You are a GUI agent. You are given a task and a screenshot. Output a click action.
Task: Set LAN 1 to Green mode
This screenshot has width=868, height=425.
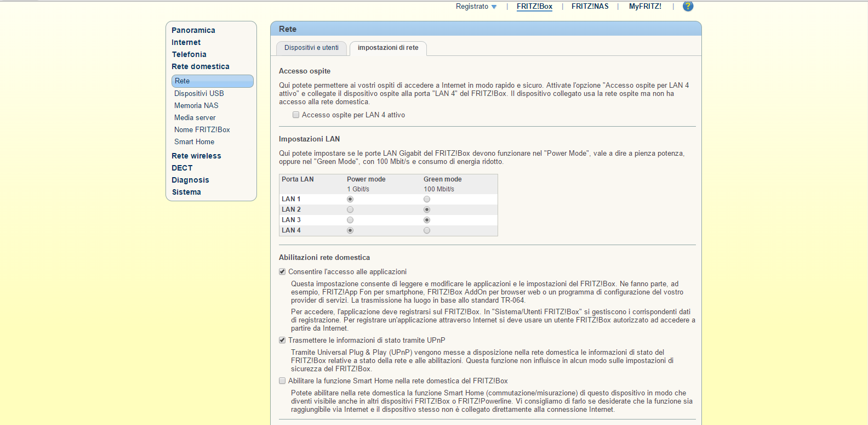click(427, 199)
